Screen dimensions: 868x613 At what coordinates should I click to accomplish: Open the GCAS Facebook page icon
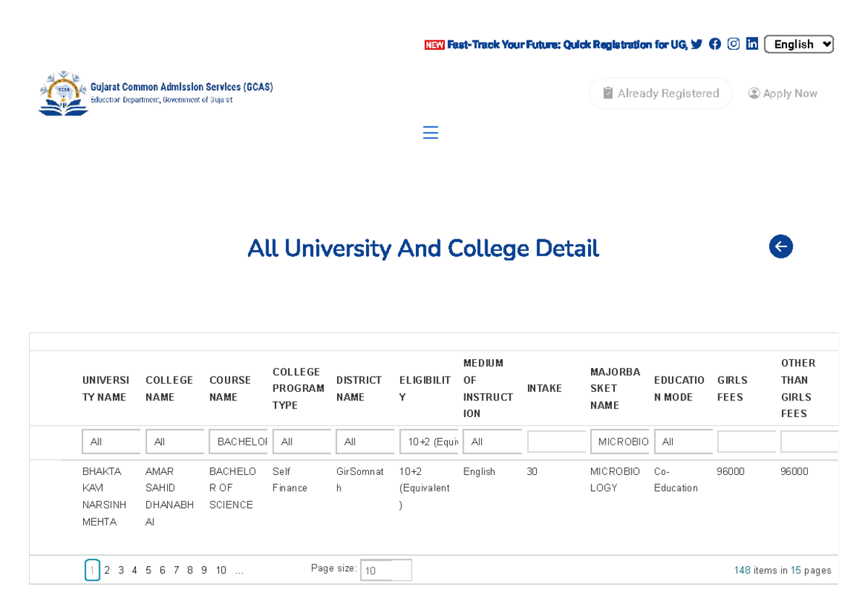(x=715, y=44)
